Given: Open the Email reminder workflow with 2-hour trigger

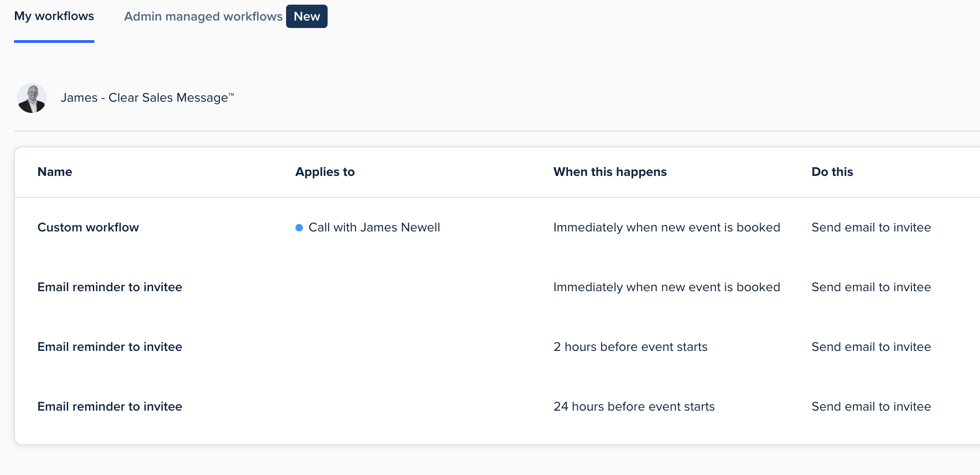Looking at the screenshot, I should [x=110, y=347].
